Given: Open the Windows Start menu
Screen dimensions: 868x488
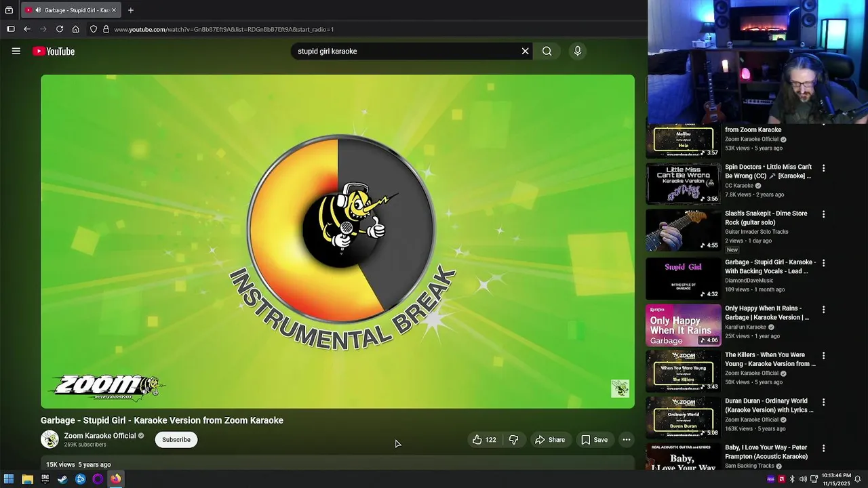Looking at the screenshot, I should [9, 479].
